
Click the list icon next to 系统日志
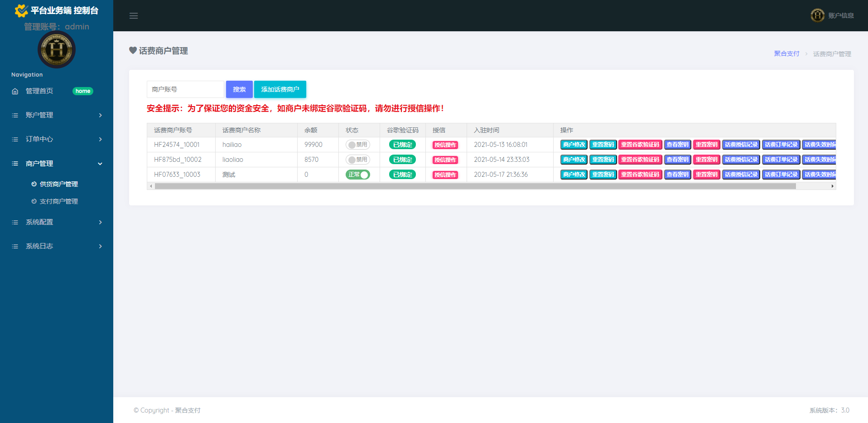14,246
